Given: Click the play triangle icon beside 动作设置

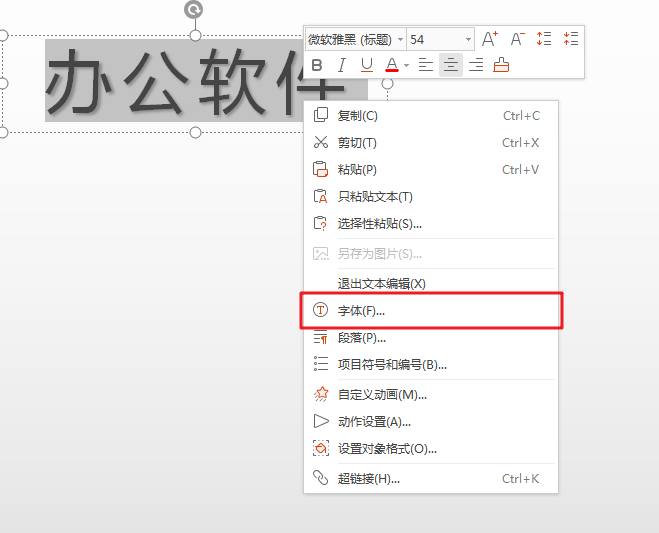Looking at the screenshot, I should point(321,421).
